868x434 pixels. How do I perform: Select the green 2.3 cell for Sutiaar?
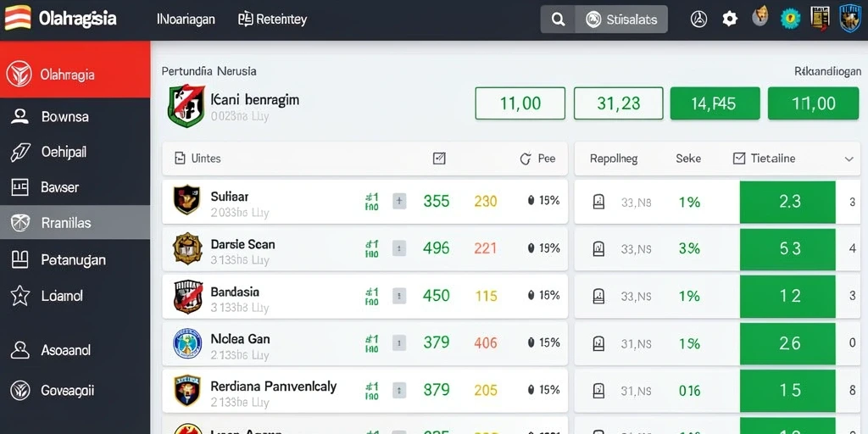click(x=787, y=202)
